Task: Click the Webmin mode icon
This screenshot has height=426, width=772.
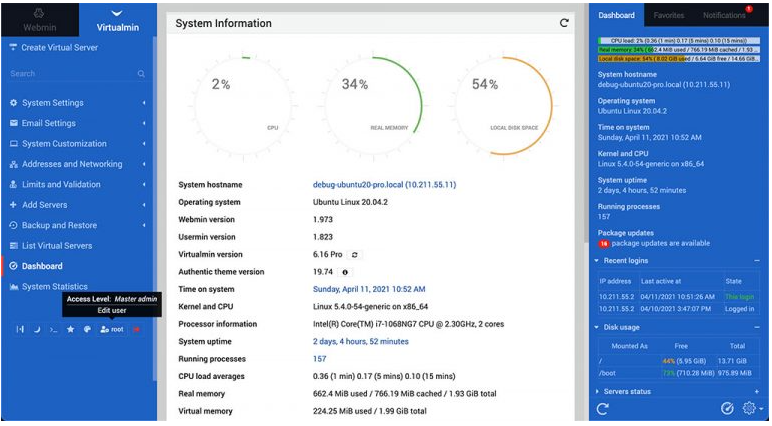Action: point(39,14)
